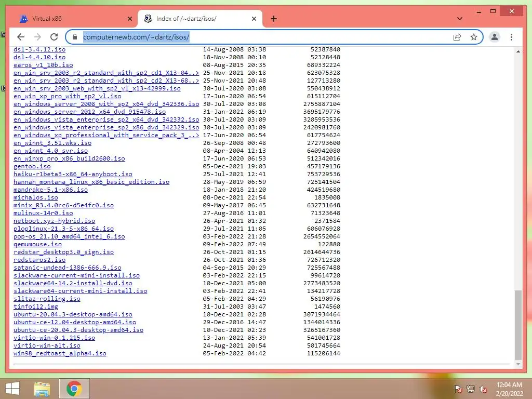Click minix_R3.4.0rc6-d5e4fc0.iso
This screenshot has height=399, width=532.
click(63, 206)
